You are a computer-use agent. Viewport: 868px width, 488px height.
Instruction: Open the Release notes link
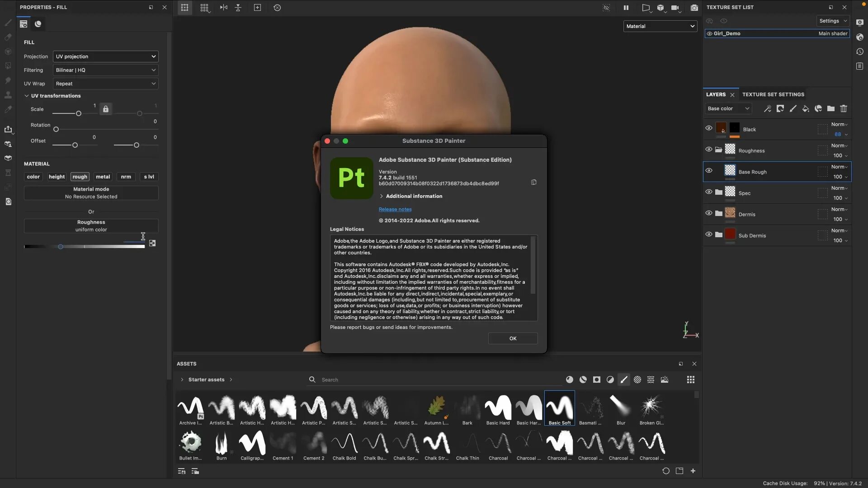(x=395, y=209)
